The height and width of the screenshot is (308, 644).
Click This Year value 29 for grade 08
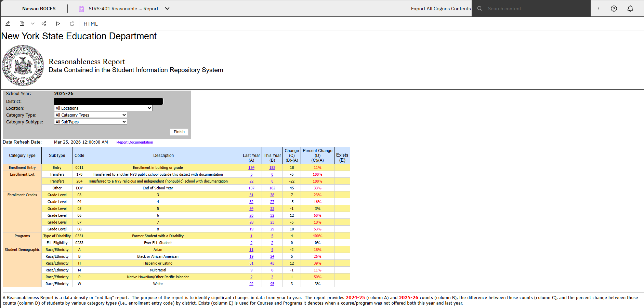tap(272, 229)
